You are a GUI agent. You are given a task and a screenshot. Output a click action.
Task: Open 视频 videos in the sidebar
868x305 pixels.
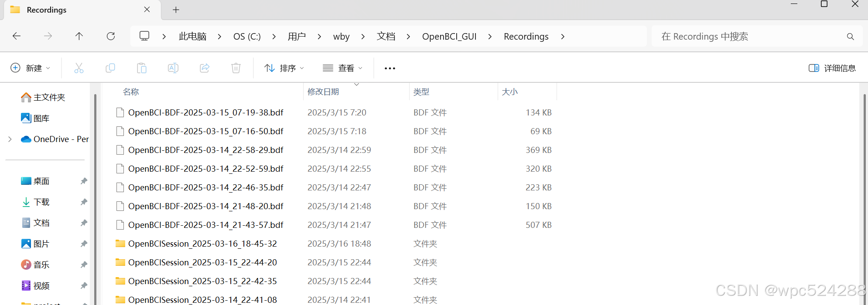point(35,285)
